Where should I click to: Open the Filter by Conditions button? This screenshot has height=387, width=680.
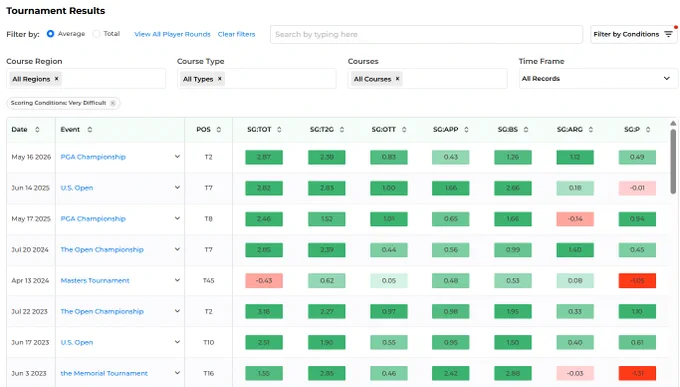[x=633, y=34]
